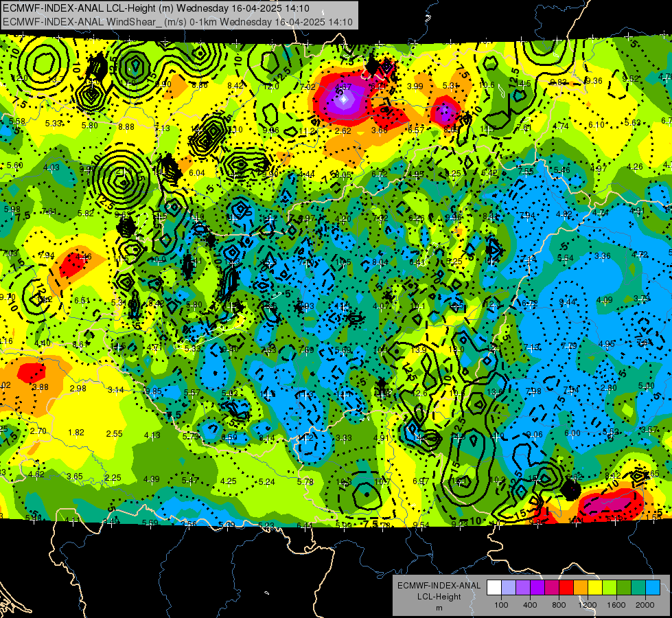This screenshot has width=672, height=618.
Task: Click the wind shear value 6.97
Action: [421, 481]
